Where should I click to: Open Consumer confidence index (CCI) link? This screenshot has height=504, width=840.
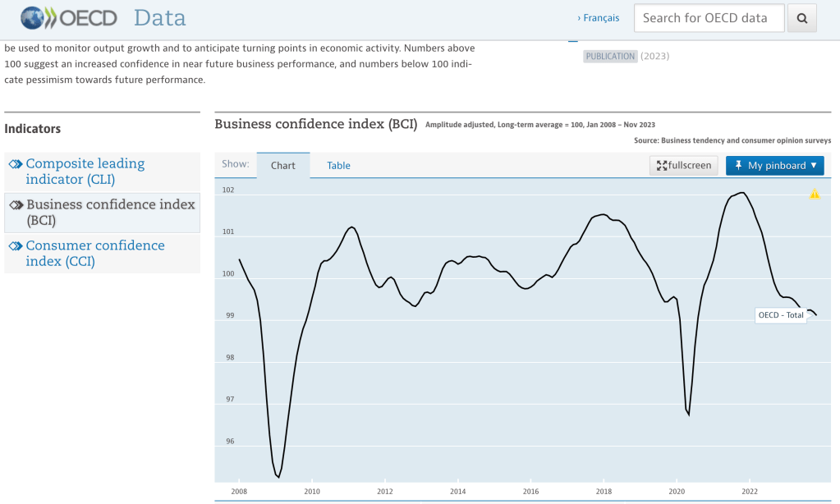pyautogui.click(x=95, y=254)
